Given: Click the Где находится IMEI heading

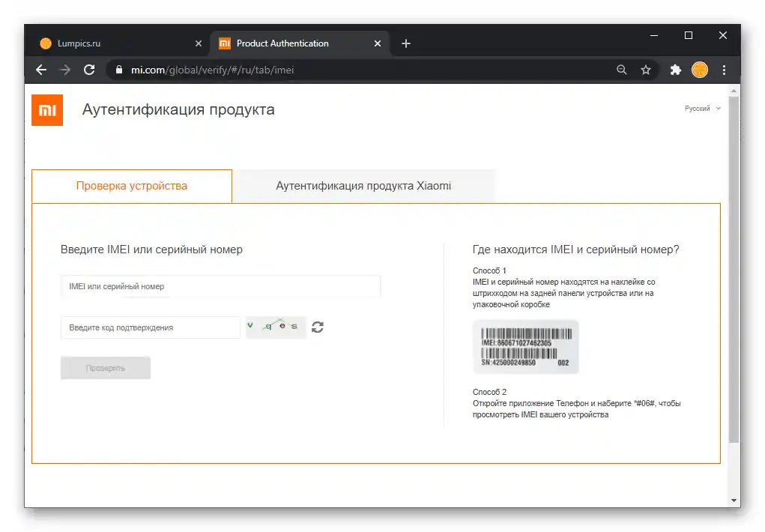Looking at the screenshot, I should (575, 250).
